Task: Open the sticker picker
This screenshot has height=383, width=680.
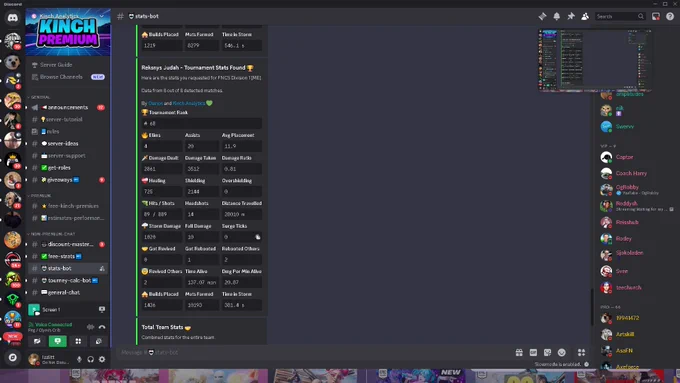Action: (x=547, y=352)
